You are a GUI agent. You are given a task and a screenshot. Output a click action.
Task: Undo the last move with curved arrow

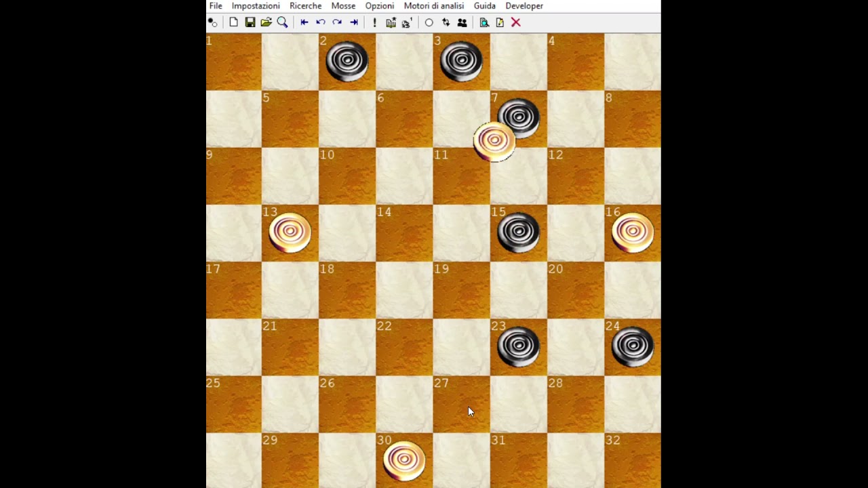coord(321,22)
